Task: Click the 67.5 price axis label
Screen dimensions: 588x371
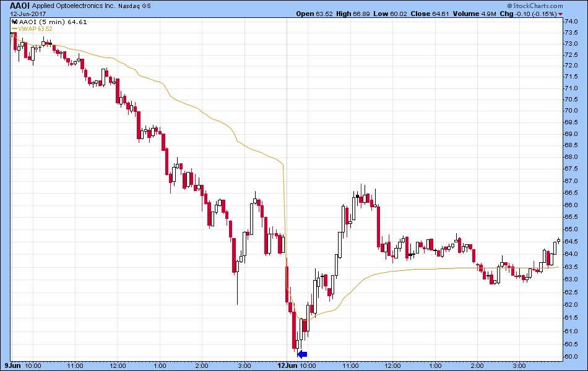Action: (x=571, y=169)
